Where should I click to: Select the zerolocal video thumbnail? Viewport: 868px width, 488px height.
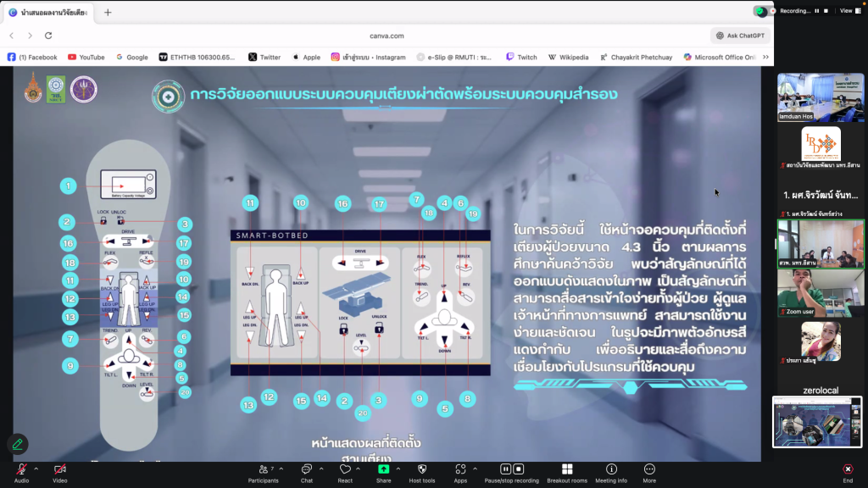817,422
